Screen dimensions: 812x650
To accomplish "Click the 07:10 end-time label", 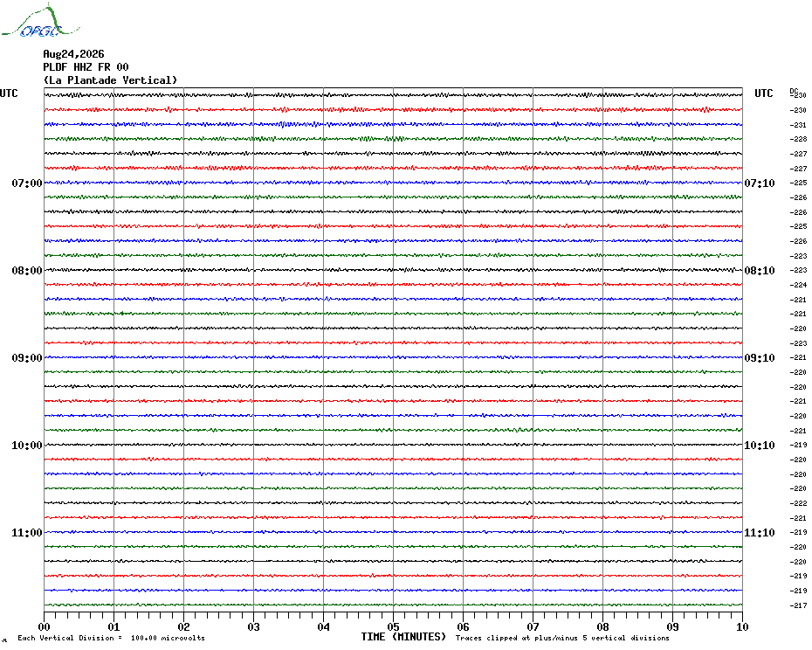I will click(760, 183).
